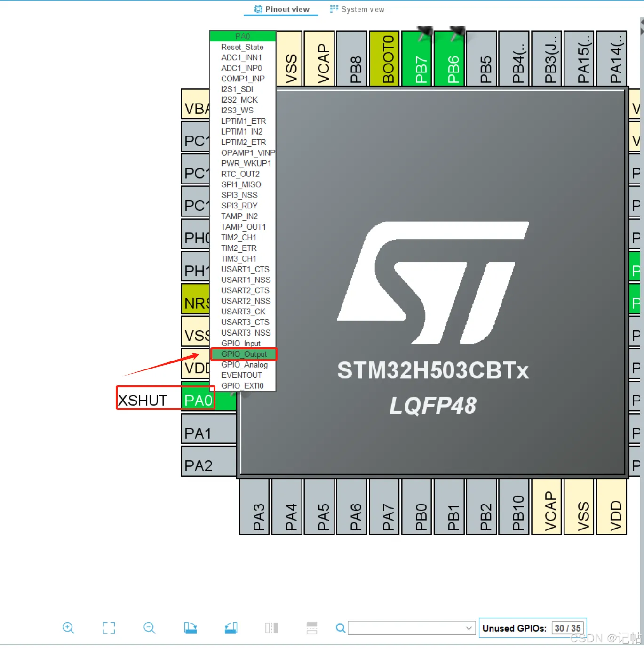
Task: Click the zoom in magnifier icon
Action: pyautogui.click(x=68, y=628)
